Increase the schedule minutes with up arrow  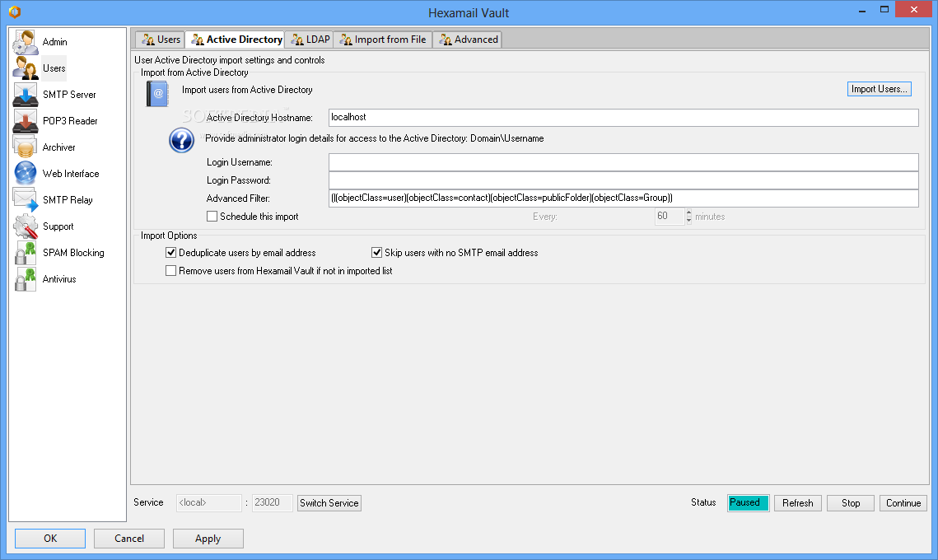click(x=689, y=212)
